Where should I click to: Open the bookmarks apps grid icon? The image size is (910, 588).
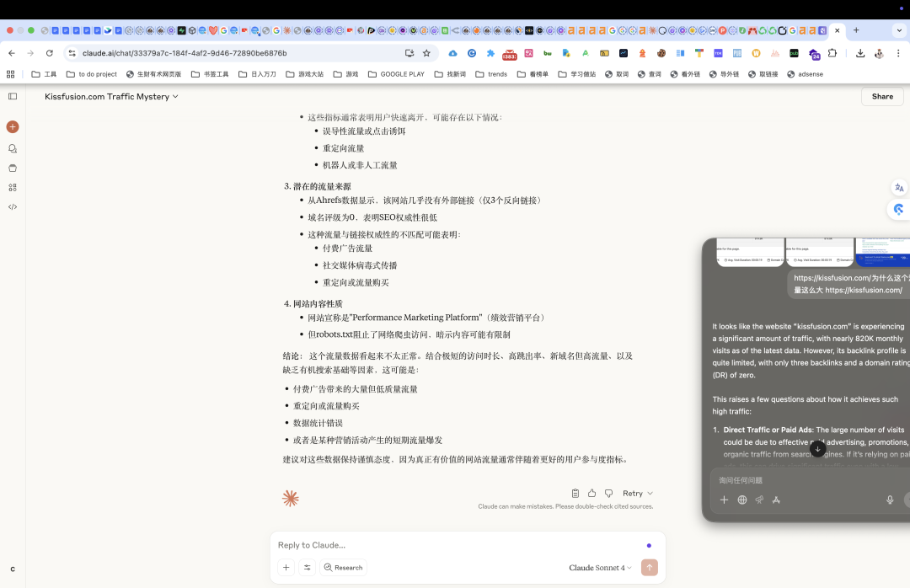[10, 74]
